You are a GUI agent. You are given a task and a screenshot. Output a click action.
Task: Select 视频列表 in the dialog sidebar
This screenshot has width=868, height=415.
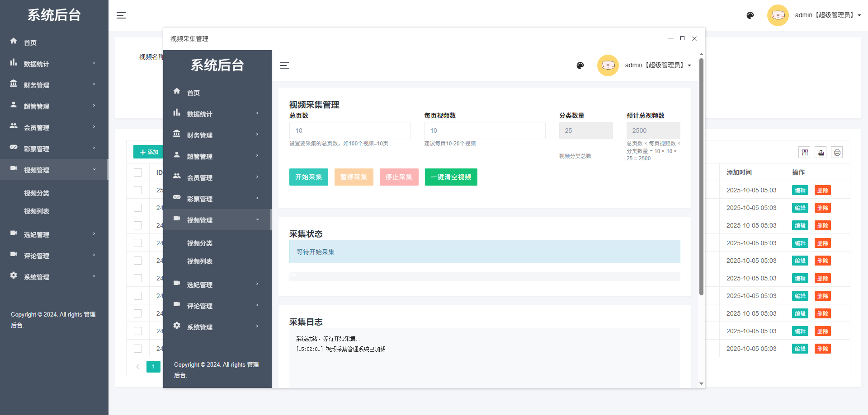[x=199, y=261]
